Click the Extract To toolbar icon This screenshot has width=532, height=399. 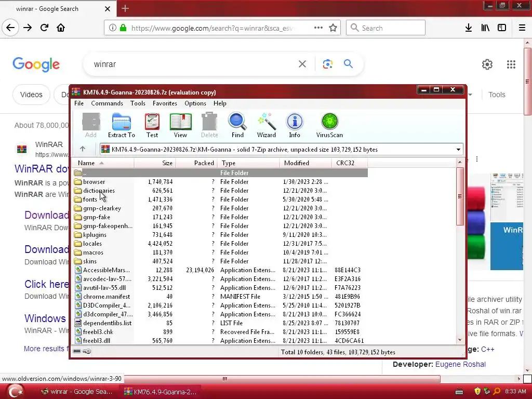121,125
